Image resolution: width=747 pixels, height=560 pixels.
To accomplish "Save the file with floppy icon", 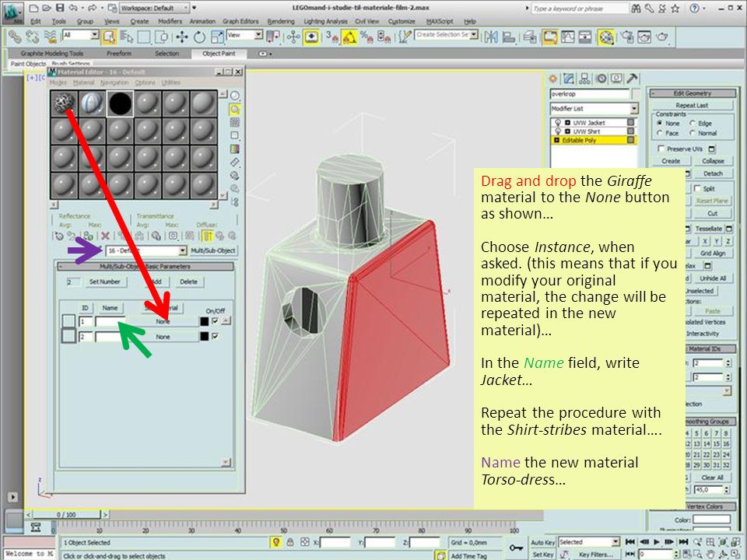I will pos(60,8).
